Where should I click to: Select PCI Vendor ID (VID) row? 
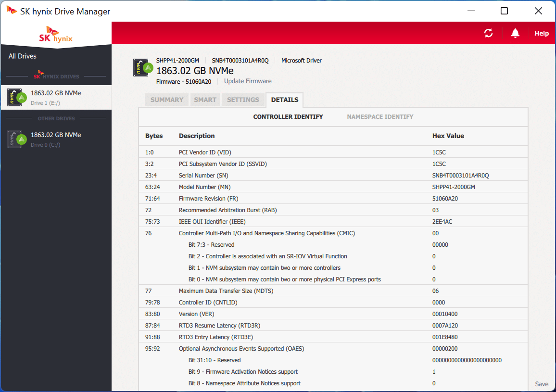[333, 152]
